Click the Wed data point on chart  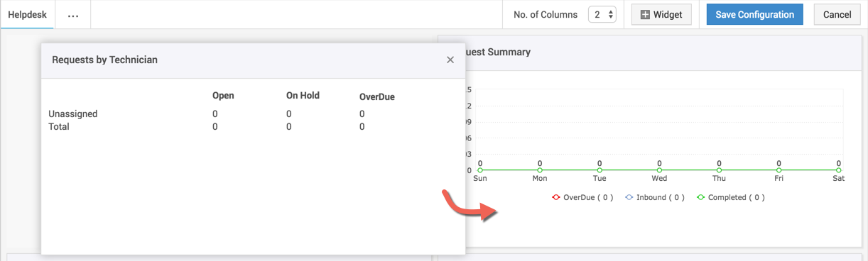click(659, 170)
